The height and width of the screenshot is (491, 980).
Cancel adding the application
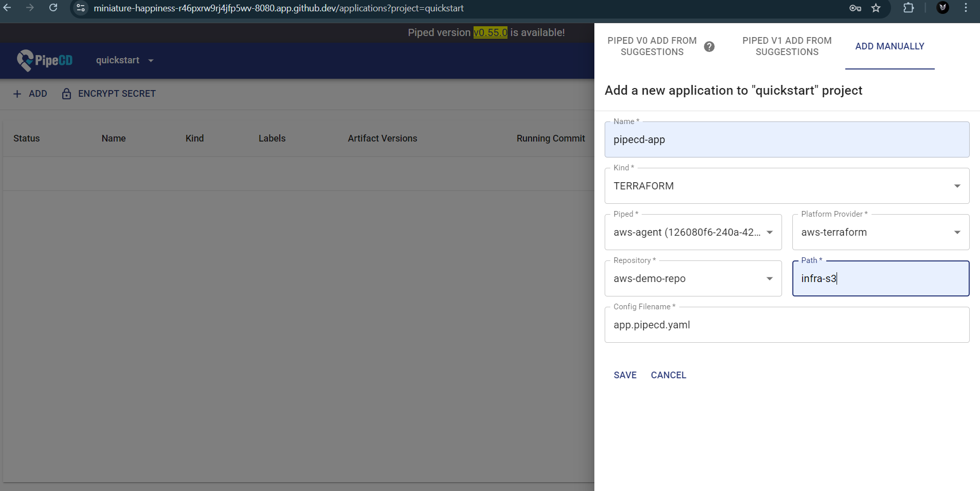pos(668,375)
